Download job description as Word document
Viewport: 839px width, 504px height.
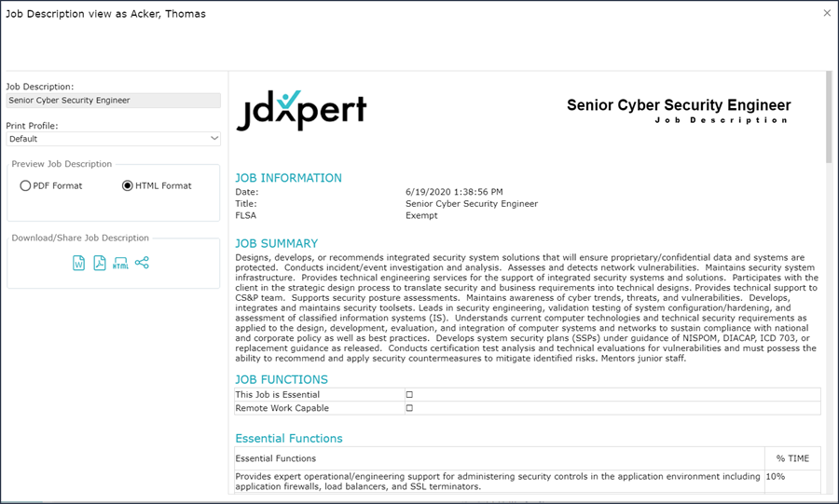pos(79,263)
